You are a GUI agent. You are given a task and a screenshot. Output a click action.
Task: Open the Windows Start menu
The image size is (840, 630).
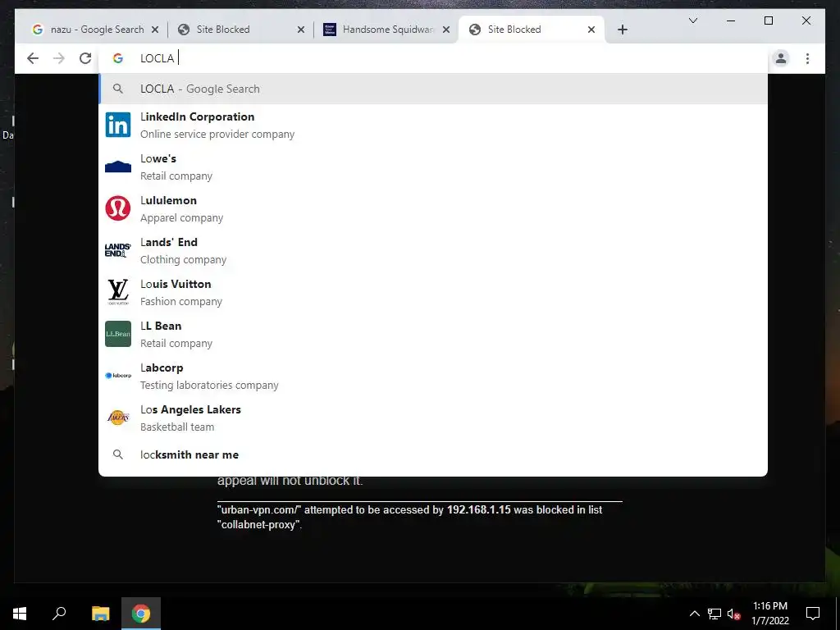pyautogui.click(x=20, y=614)
